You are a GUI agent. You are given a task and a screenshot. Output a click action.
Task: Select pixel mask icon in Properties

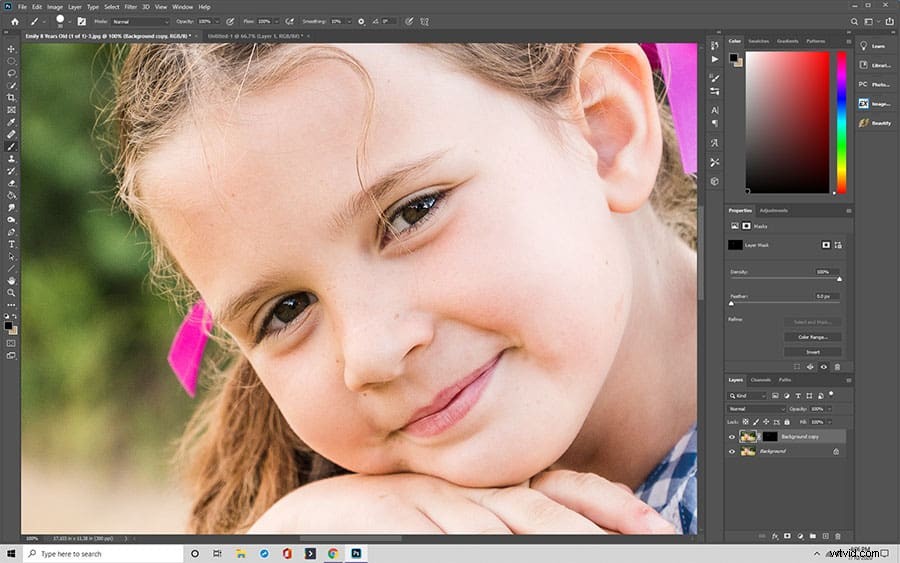(826, 245)
